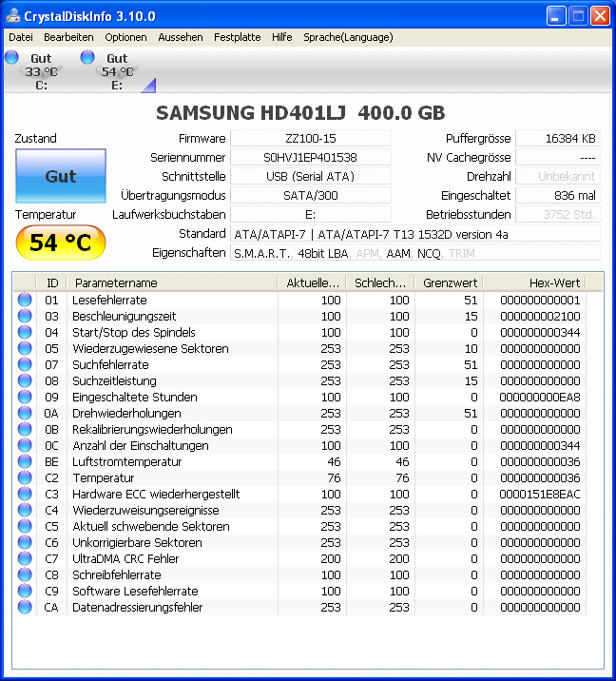Click status orb of Beschleunigungszeit row
This screenshot has width=616, height=681.
25,316
